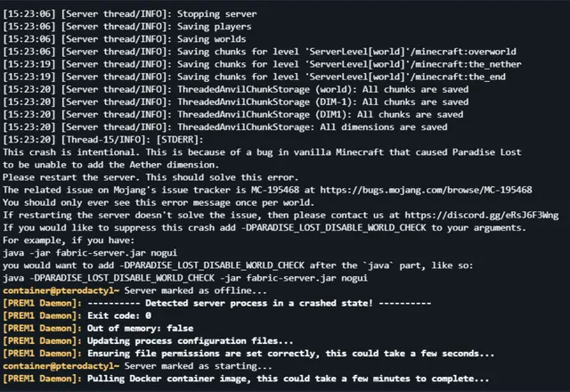
Task: Click the 'Exit code: 0' daemon line
Action: [x=77, y=315]
